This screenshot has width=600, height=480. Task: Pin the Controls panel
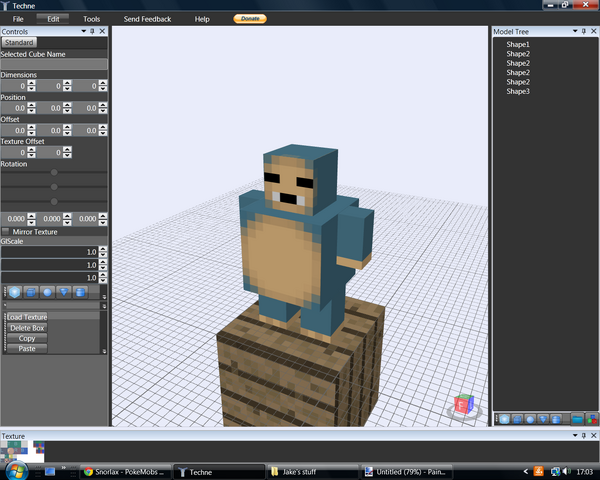[92, 31]
